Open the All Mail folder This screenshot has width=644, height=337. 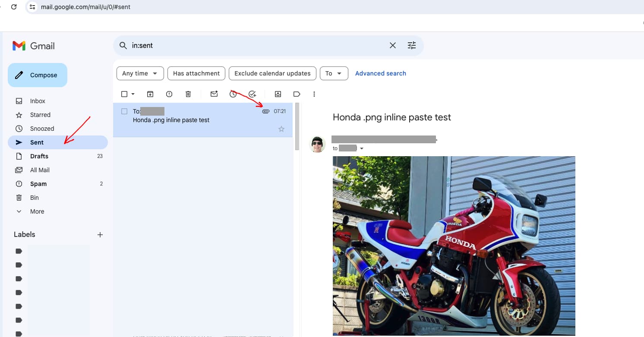click(x=40, y=170)
